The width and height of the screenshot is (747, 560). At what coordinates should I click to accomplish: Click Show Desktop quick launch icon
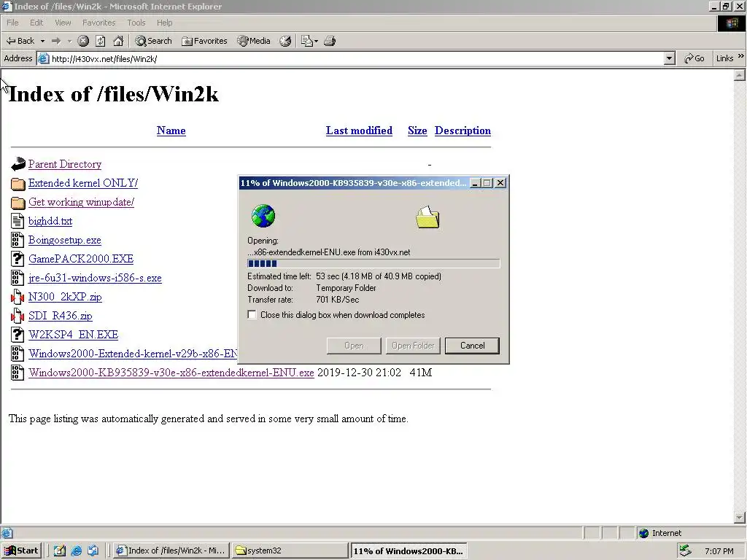pos(60,551)
